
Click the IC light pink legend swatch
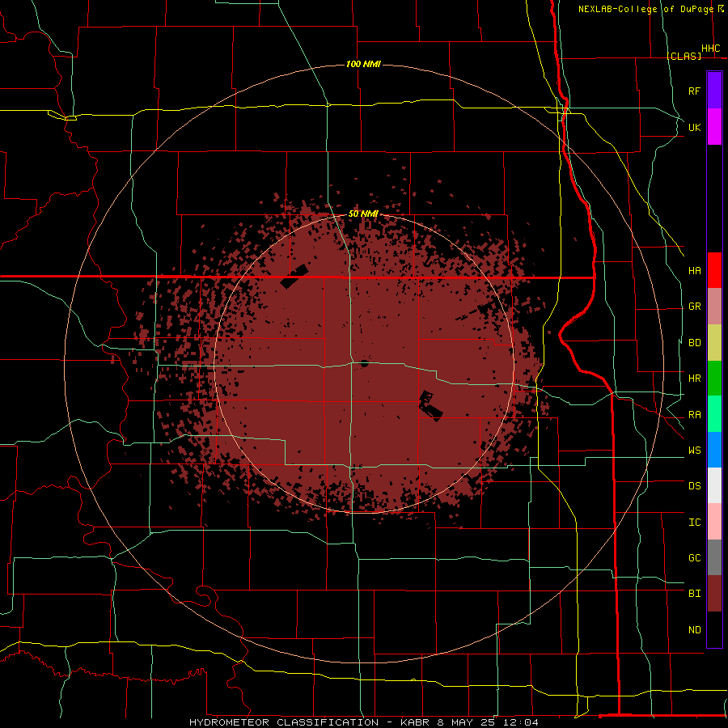coord(714,522)
